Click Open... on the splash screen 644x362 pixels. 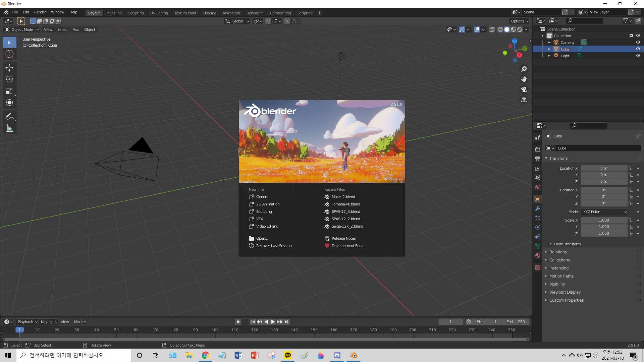point(262,238)
